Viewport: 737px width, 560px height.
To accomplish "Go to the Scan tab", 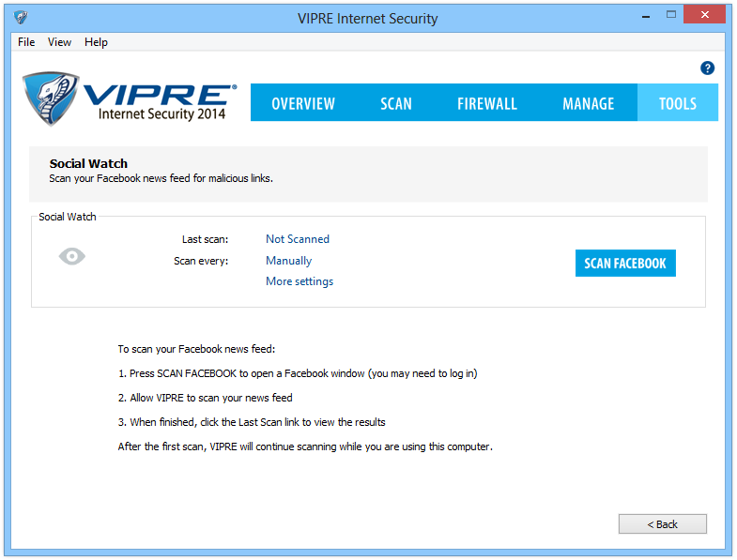I will (396, 103).
